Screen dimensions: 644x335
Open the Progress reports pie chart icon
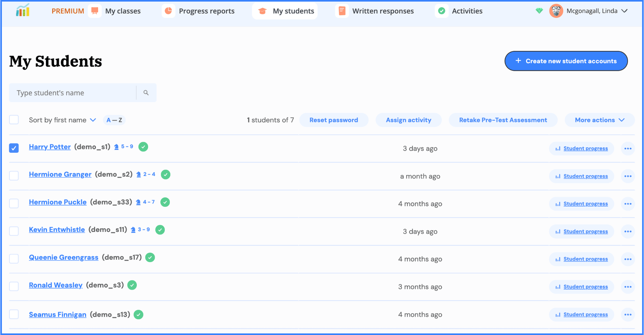coord(169,11)
